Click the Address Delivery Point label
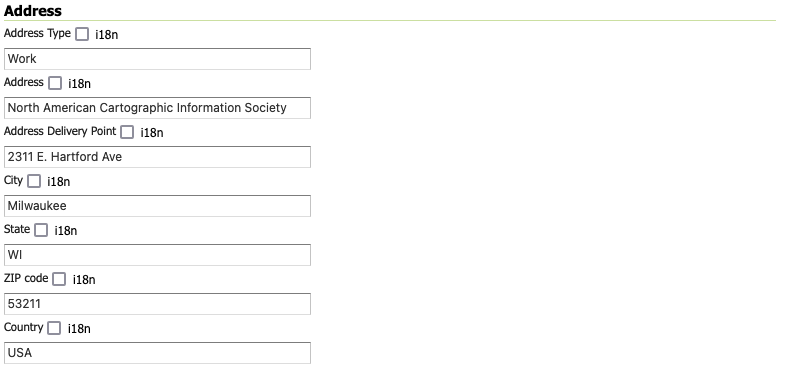 [60, 131]
